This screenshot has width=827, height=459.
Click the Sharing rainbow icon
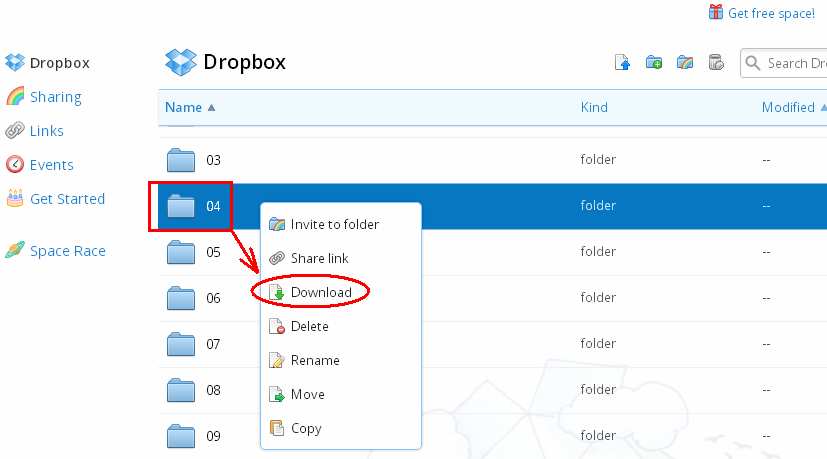(x=15, y=96)
